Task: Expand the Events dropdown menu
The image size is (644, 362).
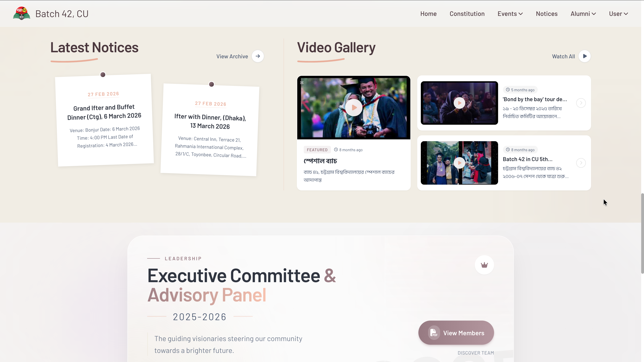Action: pyautogui.click(x=510, y=14)
